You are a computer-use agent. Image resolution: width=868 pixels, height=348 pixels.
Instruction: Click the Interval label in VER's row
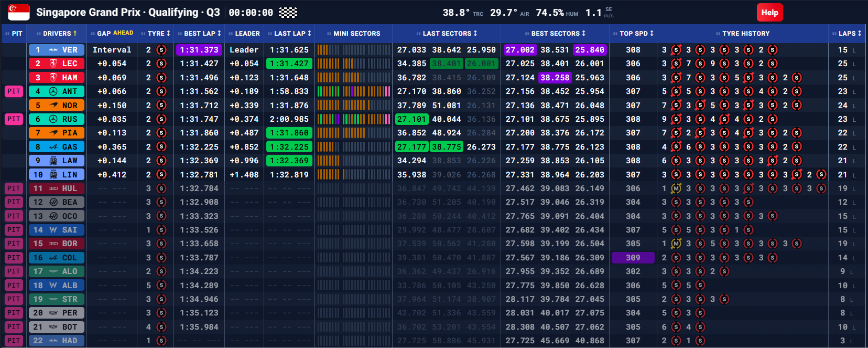point(112,50)
